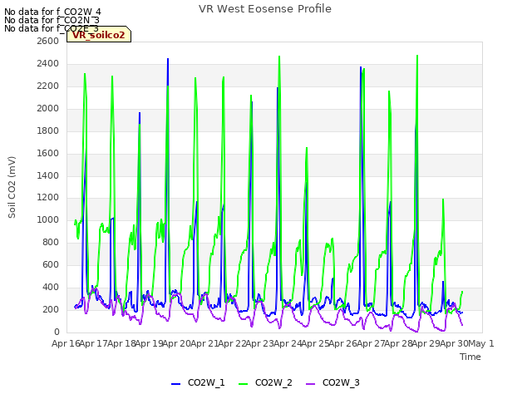Viewport: 532px width, 399px height.
Task: Click the 'No data for f_CO2W_4' message
Action: 52,12
